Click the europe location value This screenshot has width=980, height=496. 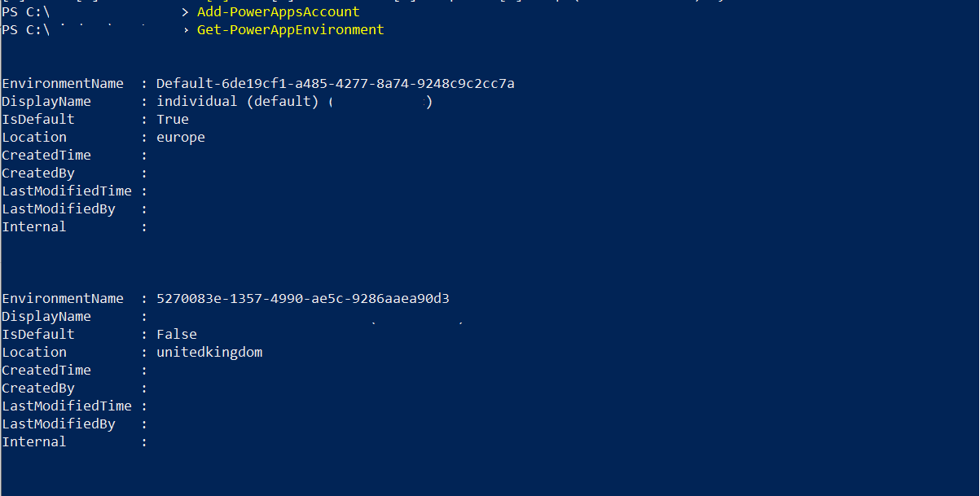pyautogui.click(x=181, y=138)
